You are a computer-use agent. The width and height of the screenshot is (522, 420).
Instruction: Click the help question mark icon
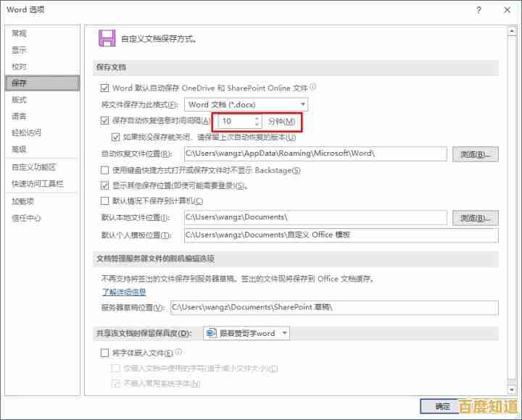tap(478, 10)
